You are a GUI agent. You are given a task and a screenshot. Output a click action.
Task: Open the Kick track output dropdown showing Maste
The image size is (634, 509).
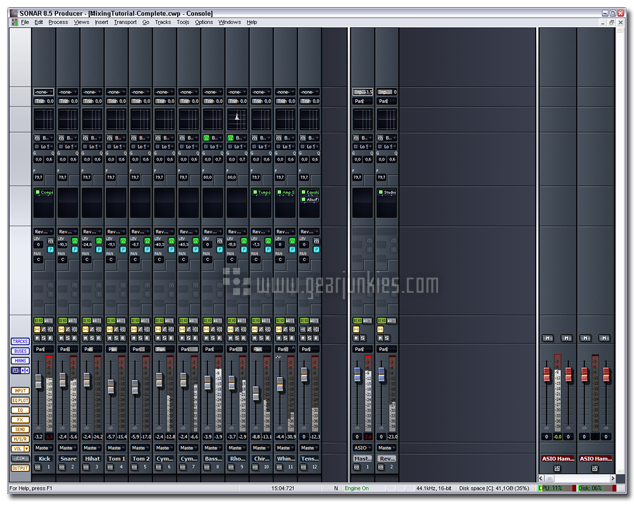[x=43, y=448]
